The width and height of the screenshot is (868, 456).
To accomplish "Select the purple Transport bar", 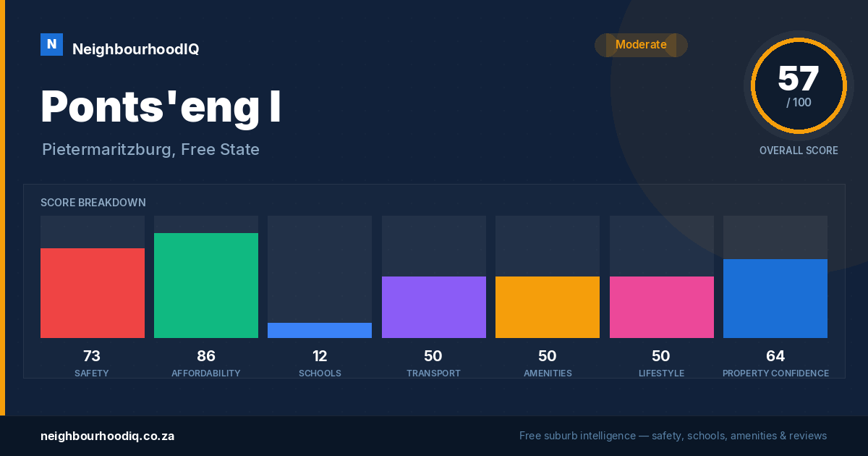I will click(x=434, y=307).
